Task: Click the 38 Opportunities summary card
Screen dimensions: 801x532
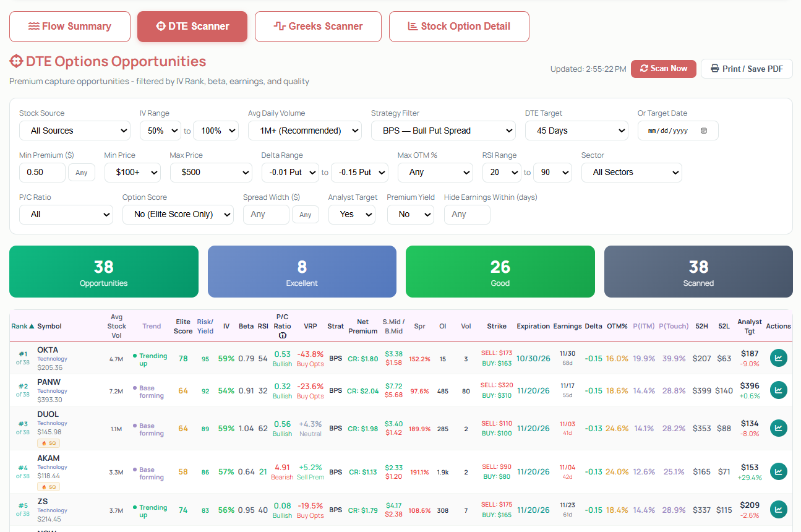Action: tap(104, 272)
